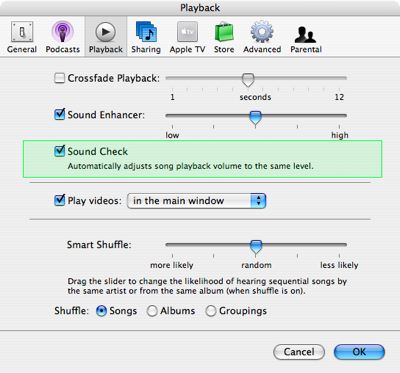The height and width of the screenshot is (373, 400).
Task: Click the 'less likely' slider label
Action: [339, 265]
